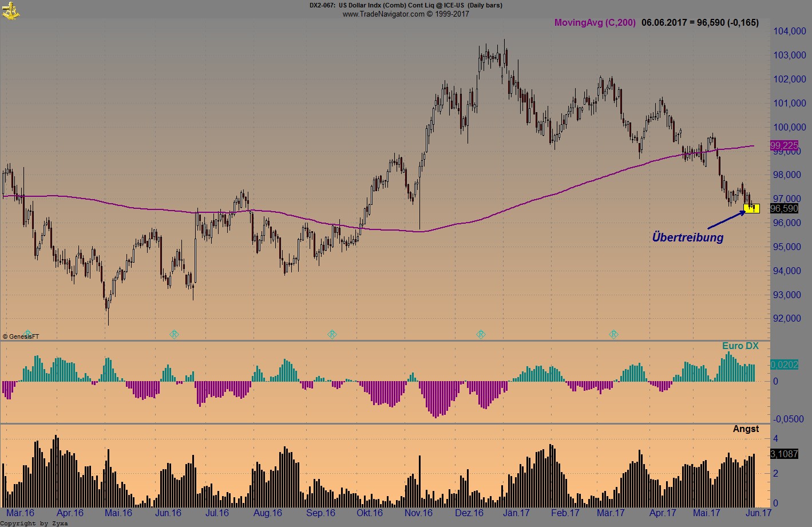Click the Euro DX panel title
Image resolution: width=812 pixels, height=527 pixels.
click(x=740, y=346)
